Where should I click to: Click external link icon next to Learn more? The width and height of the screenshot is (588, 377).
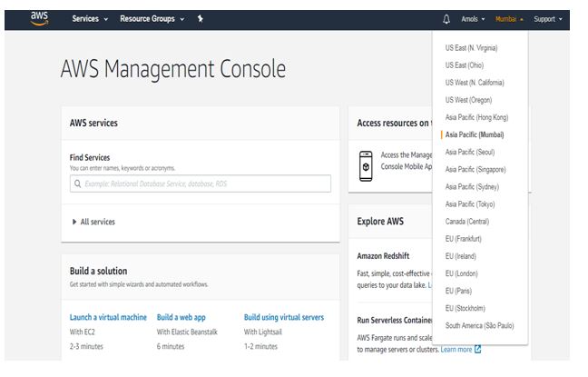click(477, 349)
